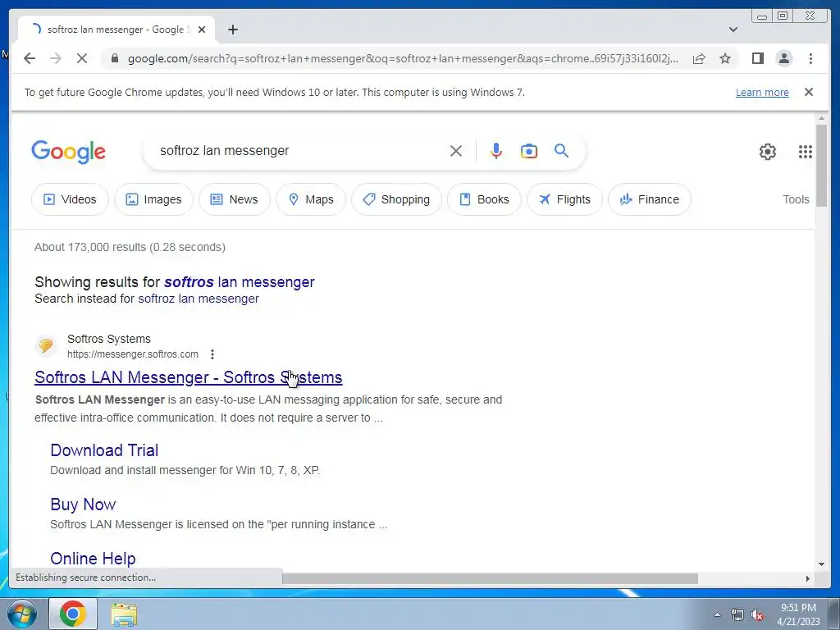Open the Learn more link
The width and height of the screenshot is (840, 630).
pos(762,92)
